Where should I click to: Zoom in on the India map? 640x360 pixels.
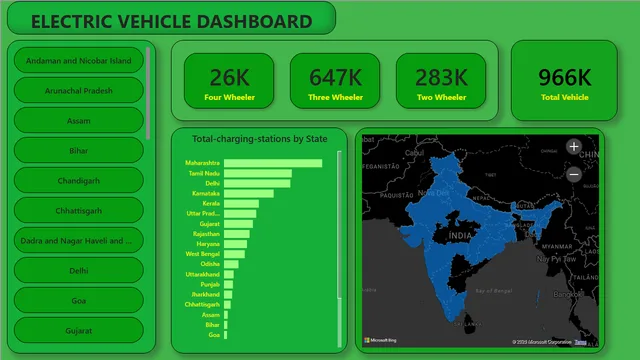pos(573,147)
